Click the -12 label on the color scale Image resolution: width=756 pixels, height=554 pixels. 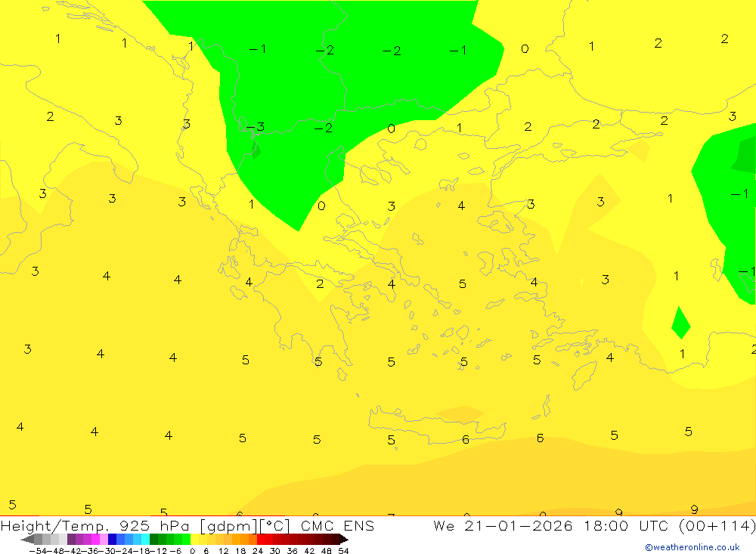click(159, 551)
